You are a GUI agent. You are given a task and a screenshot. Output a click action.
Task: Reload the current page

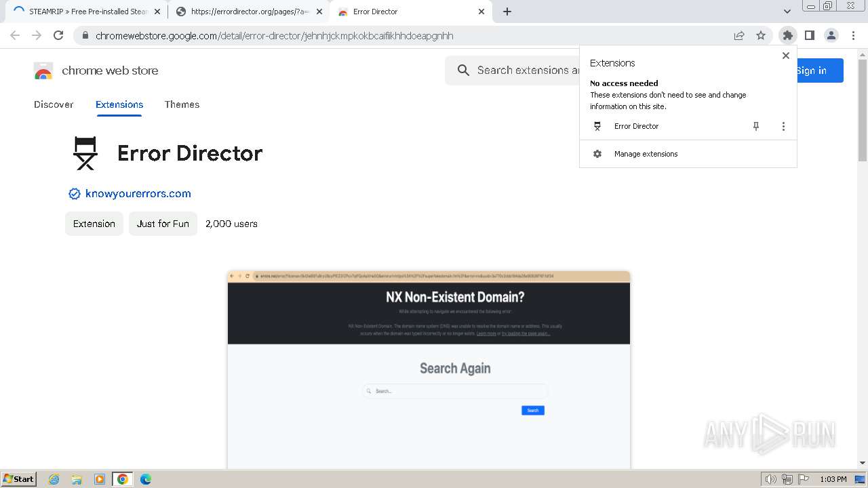tap(58, 35)
